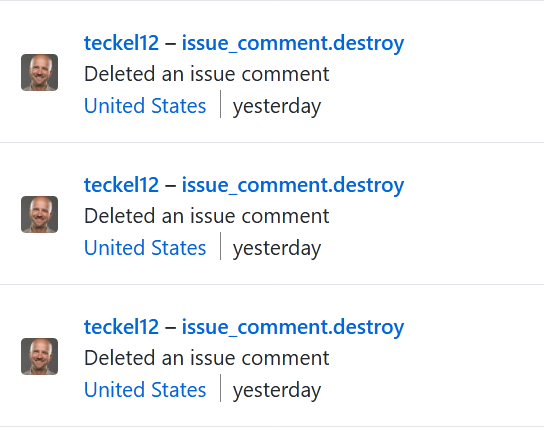Image resolution: width=544 pixels, height=433 pixels.
Task: Filter by United States in first entry
Action: click(145, 105)
